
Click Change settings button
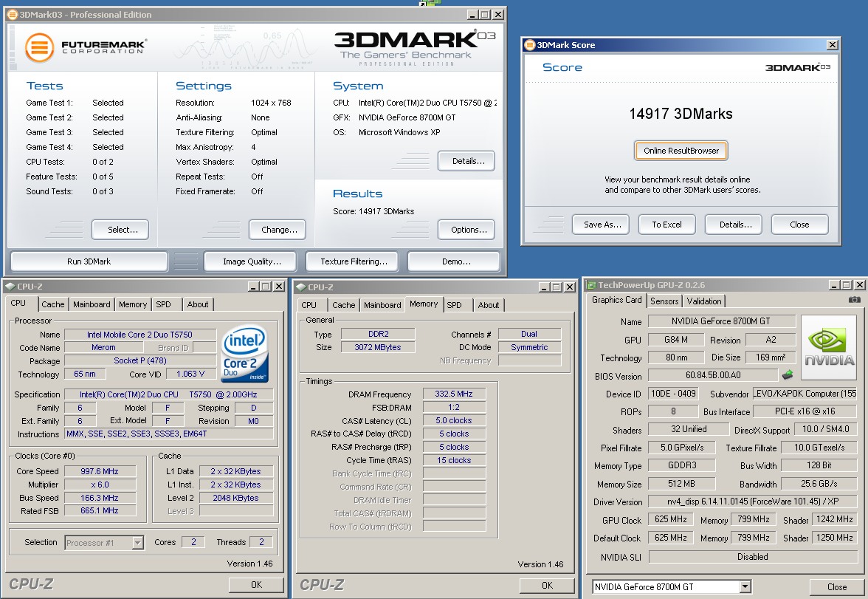(279, 230)
